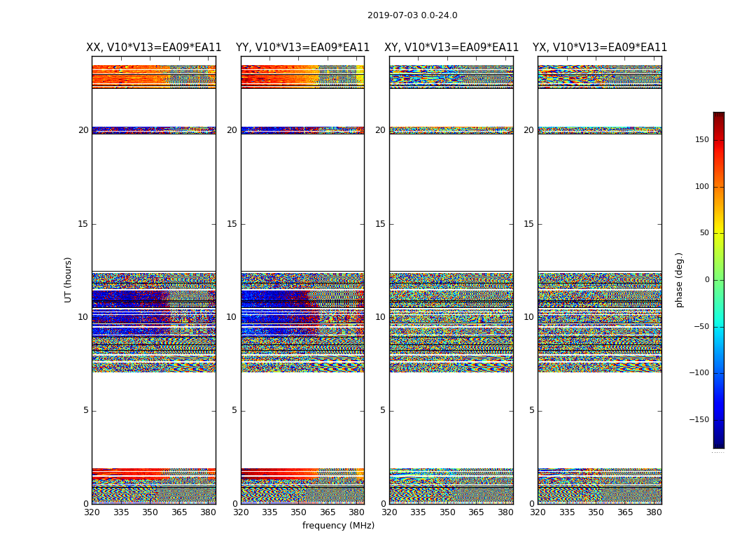Click the 150 tick label on colorbar
Image resolution: width=735 pixels, height=560 pixels.
(702, 139)
